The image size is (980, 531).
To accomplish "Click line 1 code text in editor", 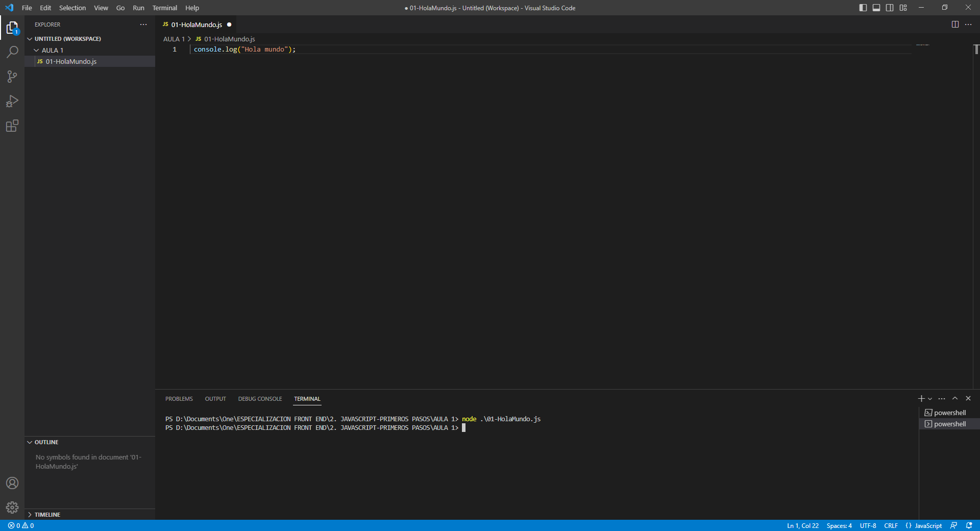I will tap(244, 50).
